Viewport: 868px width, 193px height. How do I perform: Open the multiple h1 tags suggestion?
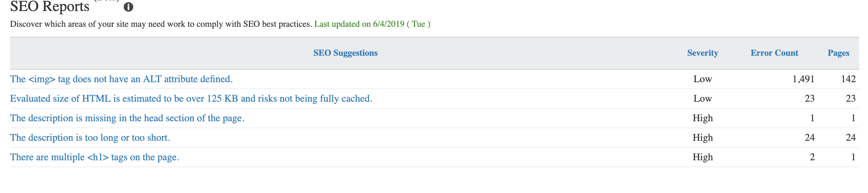95,157
